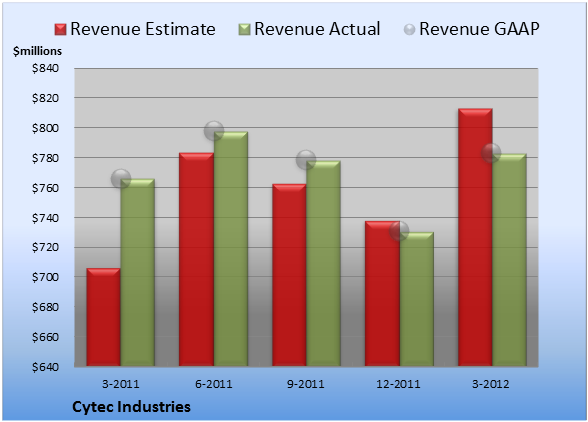Click the 'Cytec Industries' chart title
This screenshot has width=588, height=422.
pyautogui.click(x=131, y=407)
